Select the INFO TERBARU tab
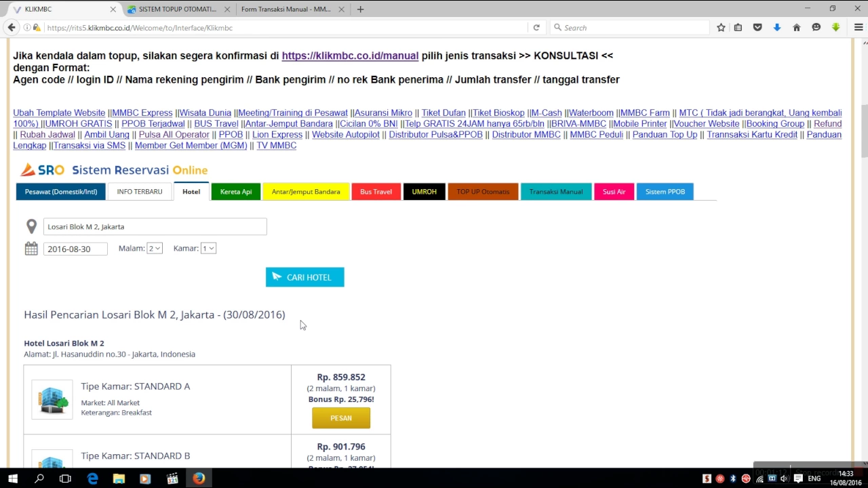 tap(140, 192)
